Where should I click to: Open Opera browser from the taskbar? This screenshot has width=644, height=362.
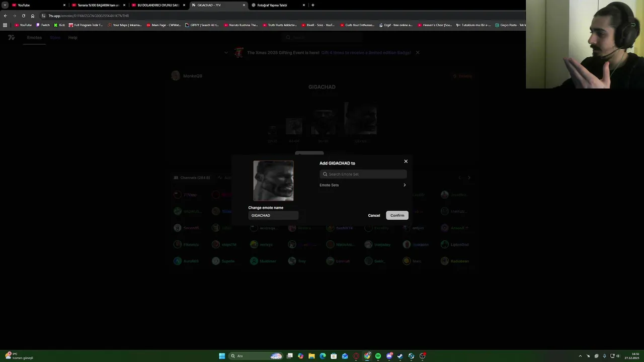[356, 356]
